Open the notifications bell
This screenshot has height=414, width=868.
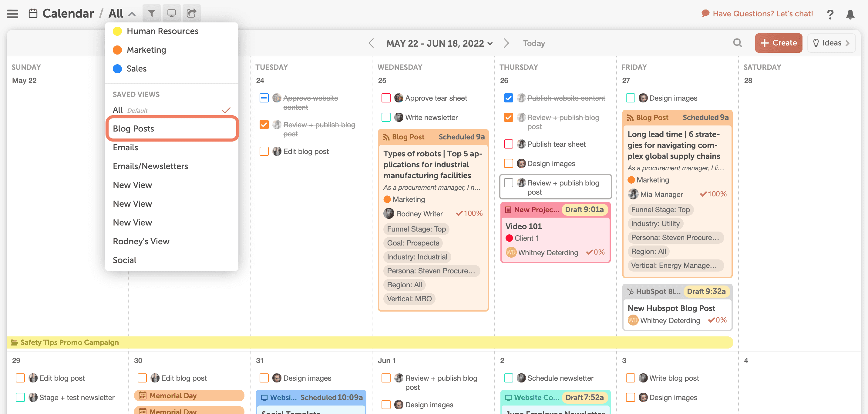click(x=850, y=14)
